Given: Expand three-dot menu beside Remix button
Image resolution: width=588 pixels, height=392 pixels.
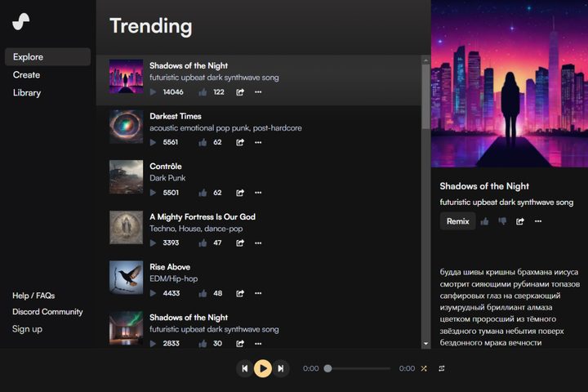Looking at the screenshot, I should pos(538,221).
